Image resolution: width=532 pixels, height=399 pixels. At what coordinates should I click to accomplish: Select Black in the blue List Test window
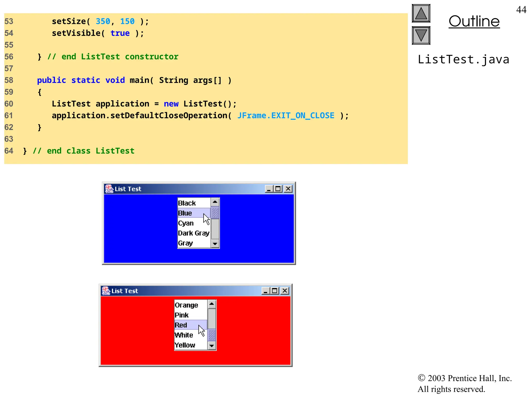(x=194, y=203)
